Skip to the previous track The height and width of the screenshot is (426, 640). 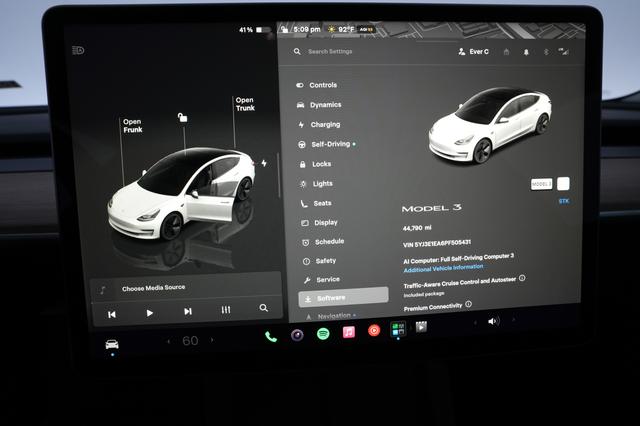coord(111,314)
